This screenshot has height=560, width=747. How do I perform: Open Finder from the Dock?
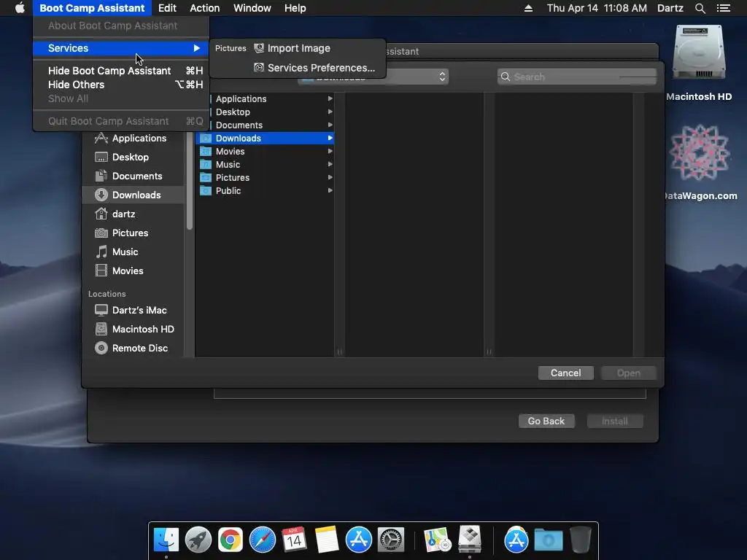[166, 540]
